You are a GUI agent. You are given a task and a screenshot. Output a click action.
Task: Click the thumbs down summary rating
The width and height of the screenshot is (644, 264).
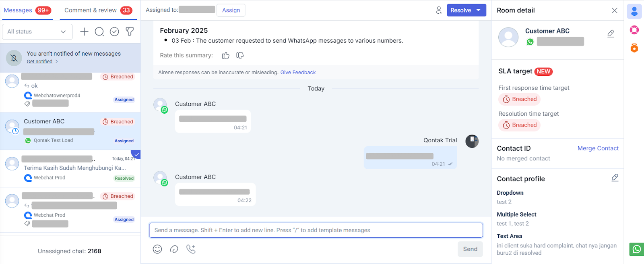240,56
